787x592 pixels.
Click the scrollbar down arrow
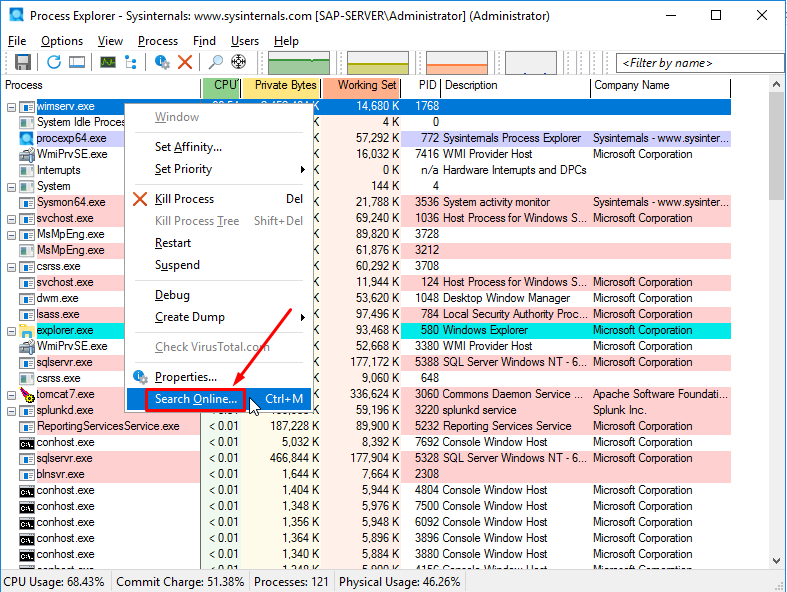click(776, 561)
